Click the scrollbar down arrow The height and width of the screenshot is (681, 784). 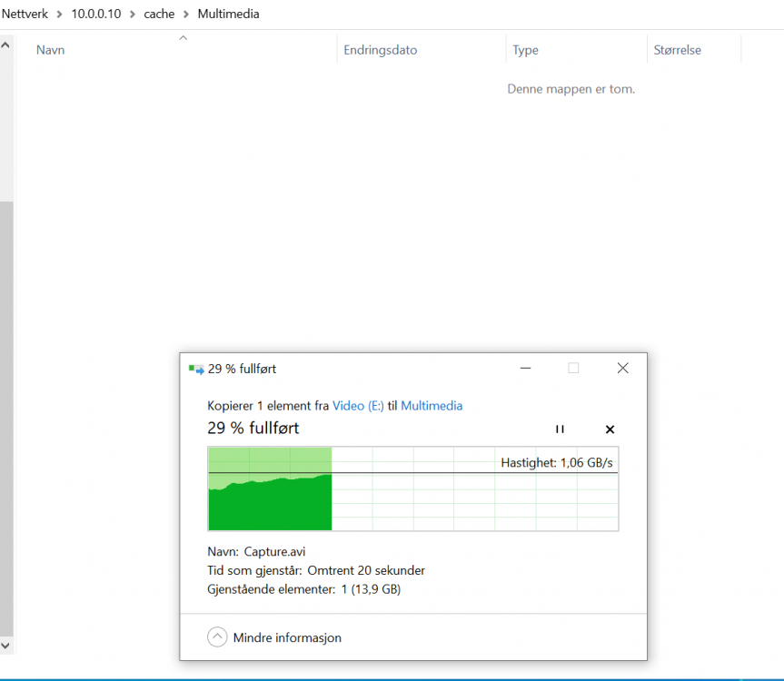coord(5,646)
